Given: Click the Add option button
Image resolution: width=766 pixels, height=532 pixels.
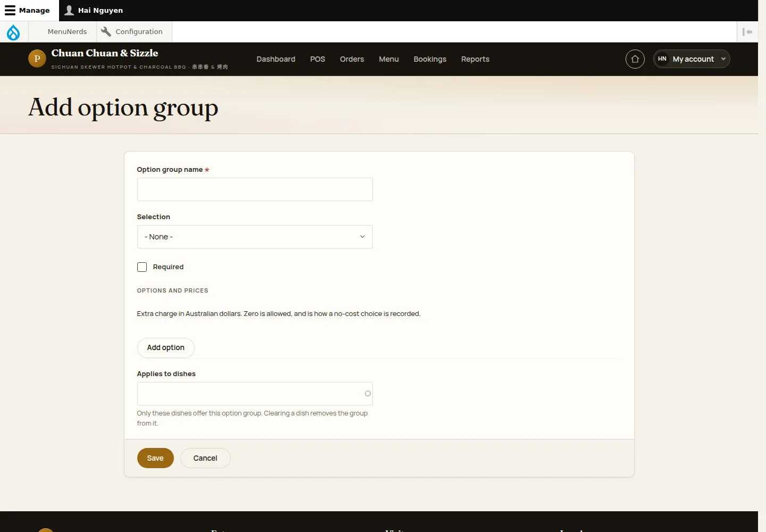Looking at the screenshot, I should (166, 348).
